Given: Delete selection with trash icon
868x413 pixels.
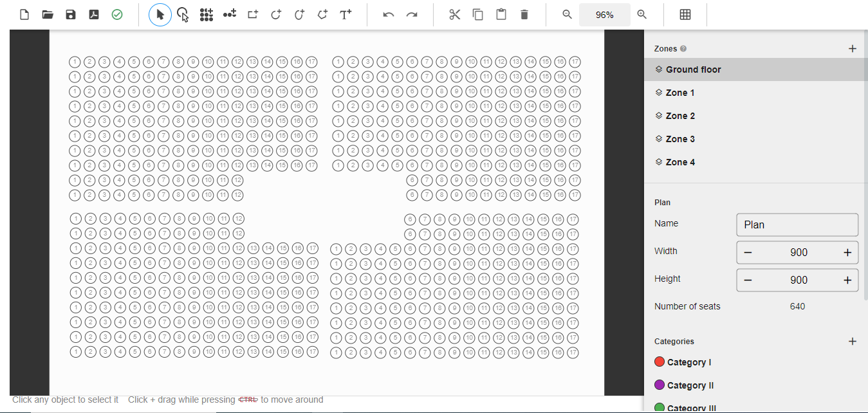Looking at the screenshot, I should coord(524,15).
